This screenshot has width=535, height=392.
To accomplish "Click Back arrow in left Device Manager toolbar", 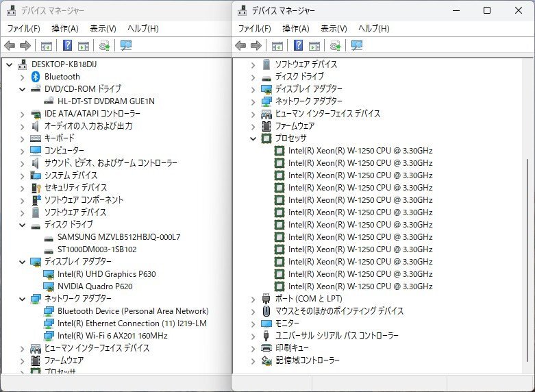I will pos(10,45).
